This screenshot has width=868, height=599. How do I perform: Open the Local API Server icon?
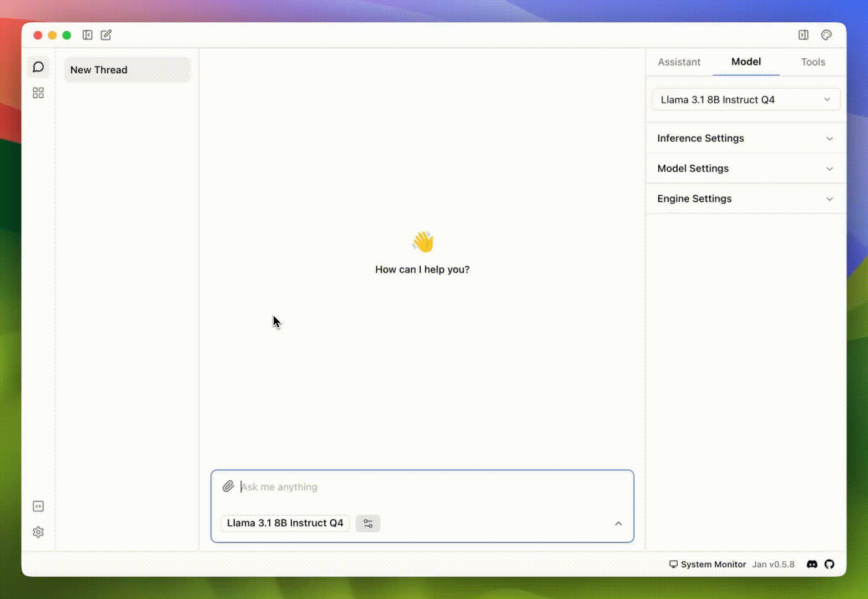point(38,506)
